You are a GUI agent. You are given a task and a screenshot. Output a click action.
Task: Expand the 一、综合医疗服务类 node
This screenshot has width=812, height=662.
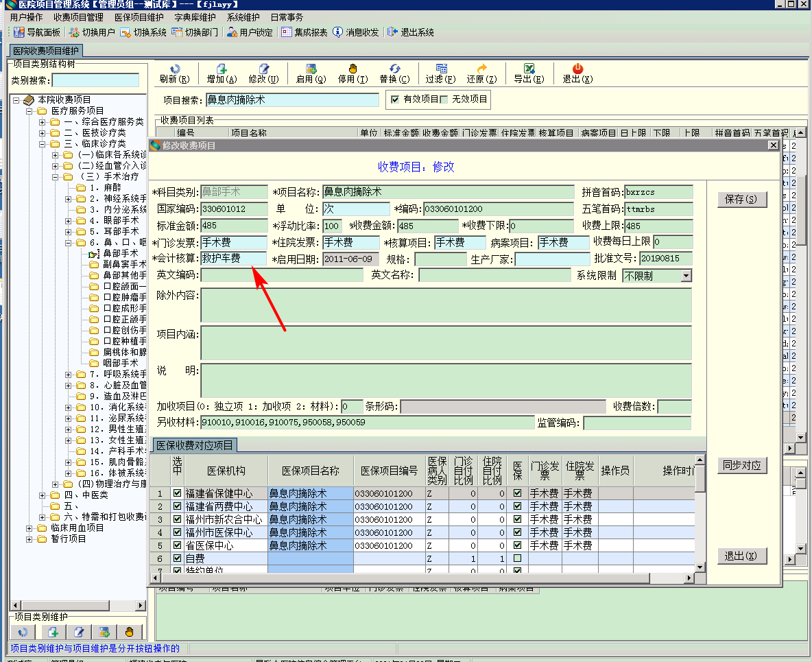[43, 122]
